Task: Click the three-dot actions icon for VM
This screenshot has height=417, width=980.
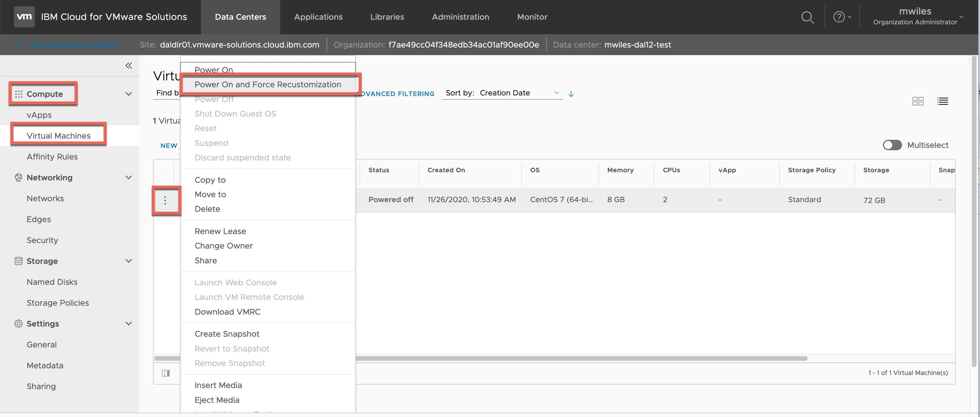Action: 165,200
